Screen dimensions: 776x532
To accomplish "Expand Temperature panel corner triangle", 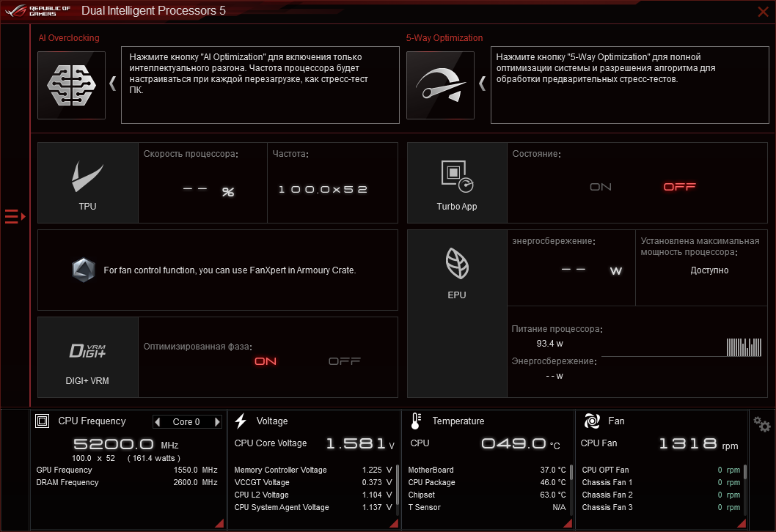I will (568, 523).
